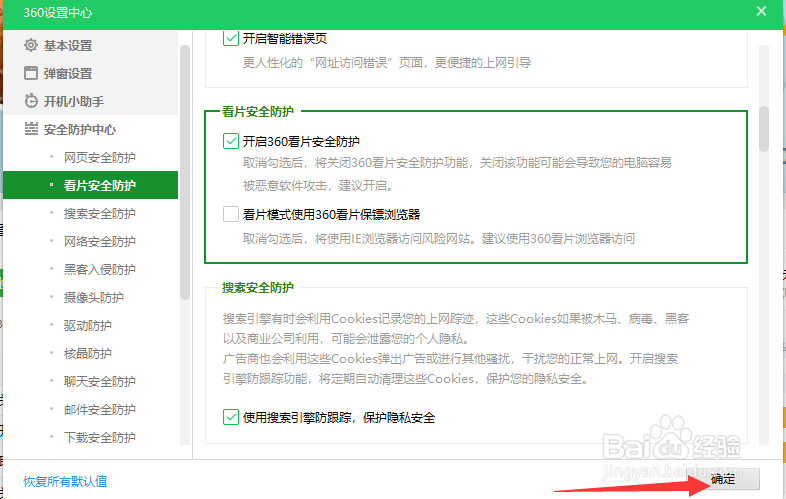Screen dimensions: 786x499
Task: Click the 看片安全防护 group heading
Action: pos(258,111)
